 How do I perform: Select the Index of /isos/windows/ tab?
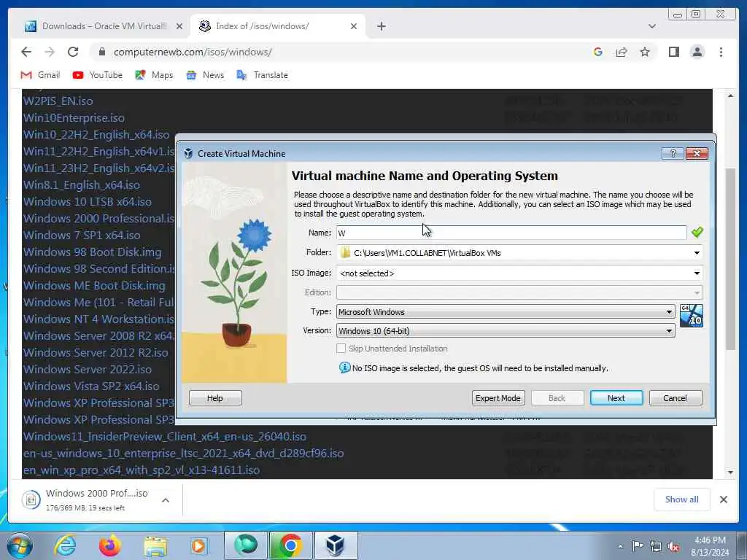coord(278,26)
